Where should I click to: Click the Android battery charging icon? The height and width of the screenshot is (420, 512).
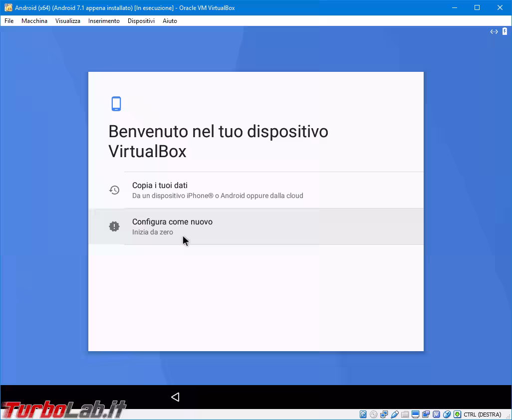(505, 32)
